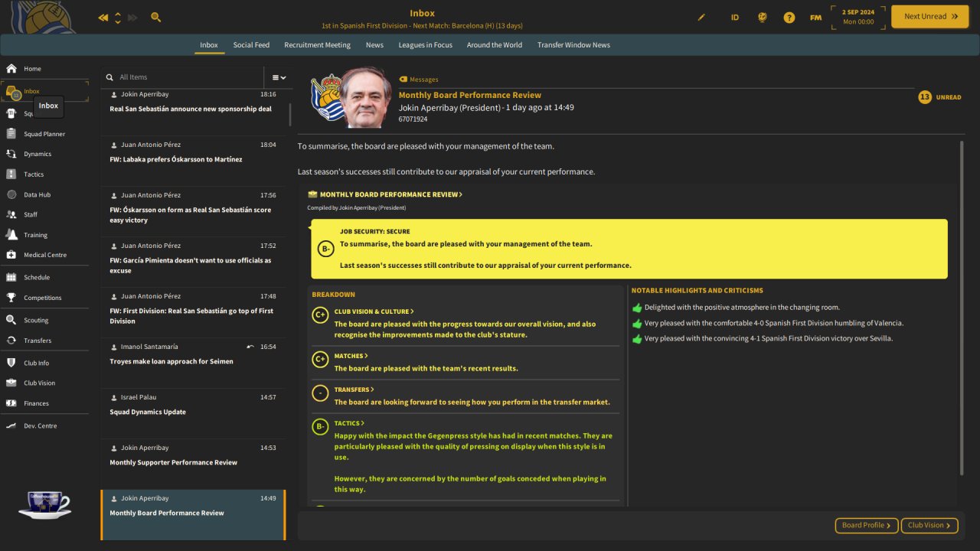This screenshot has width=980, height=551.
Task: Open Competitions in the sidebar
Action: tap(44, 298)
